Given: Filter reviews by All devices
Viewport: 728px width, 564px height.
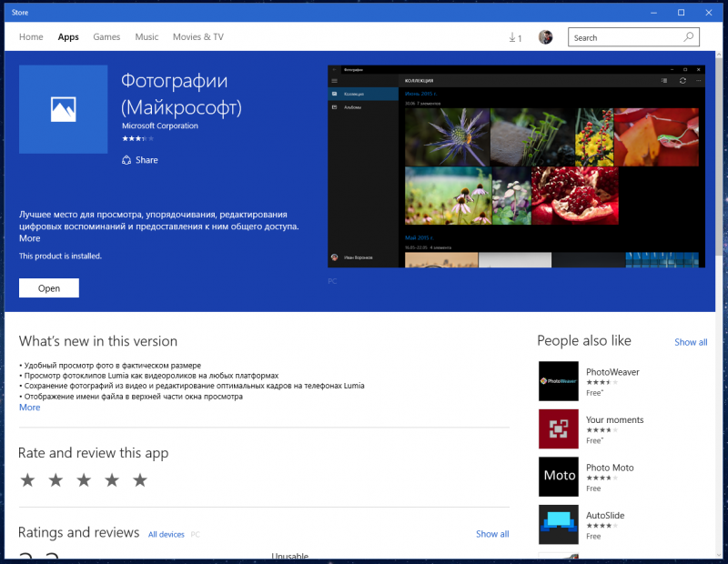Looking at the screenshot, I should tap(167, 534).
